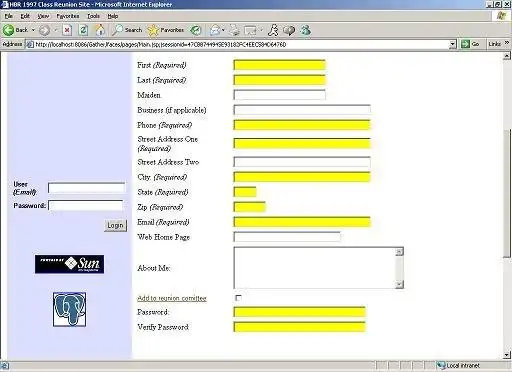Click the State input field
Viewport: 512px width, 372px height.
pos(245,192)
